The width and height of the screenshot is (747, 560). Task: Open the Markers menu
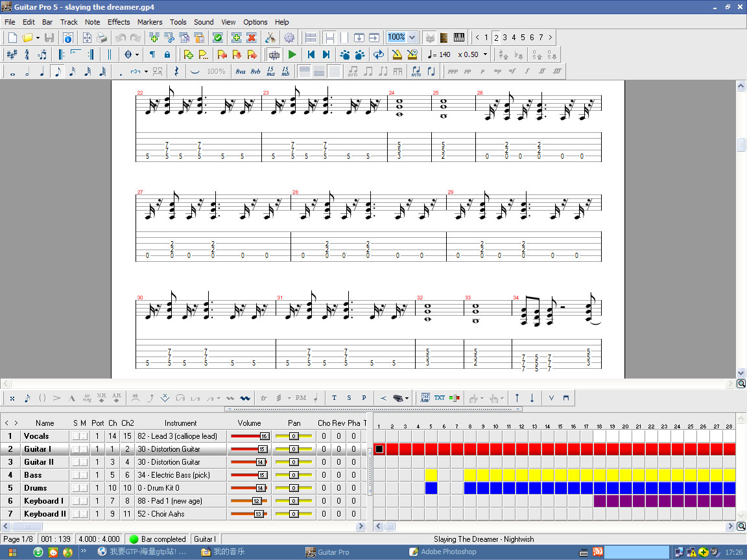tap(150, 21)
